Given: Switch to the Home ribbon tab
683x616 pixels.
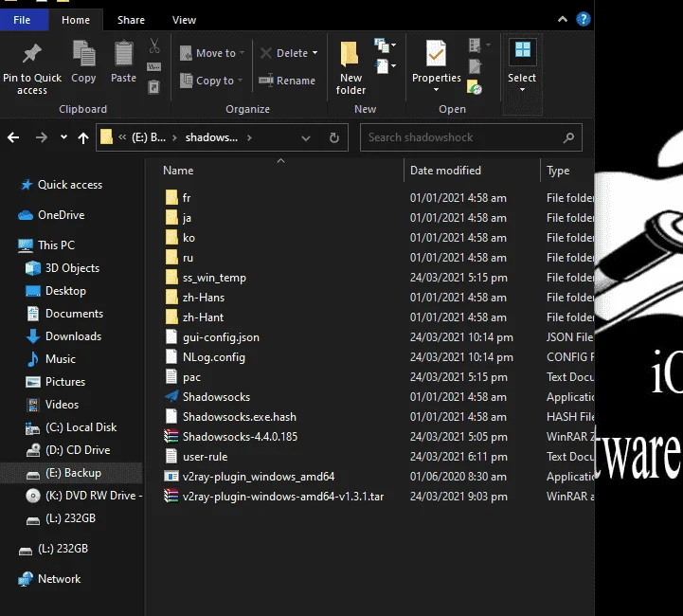Looking at the screenshot, I should click(x=76, y=20).
